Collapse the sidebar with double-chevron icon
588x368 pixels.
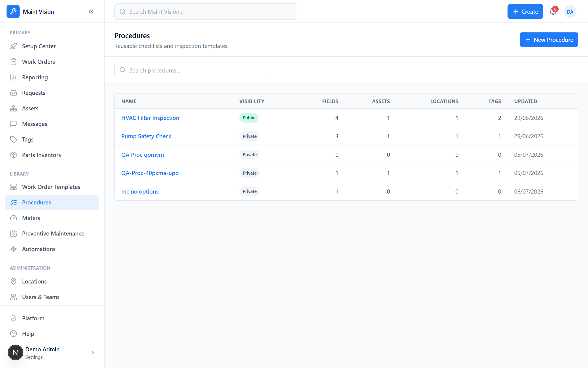91,11
